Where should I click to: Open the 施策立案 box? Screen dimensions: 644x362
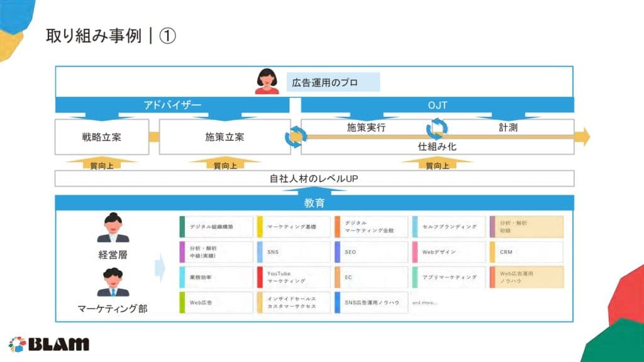tap(225, 137)
